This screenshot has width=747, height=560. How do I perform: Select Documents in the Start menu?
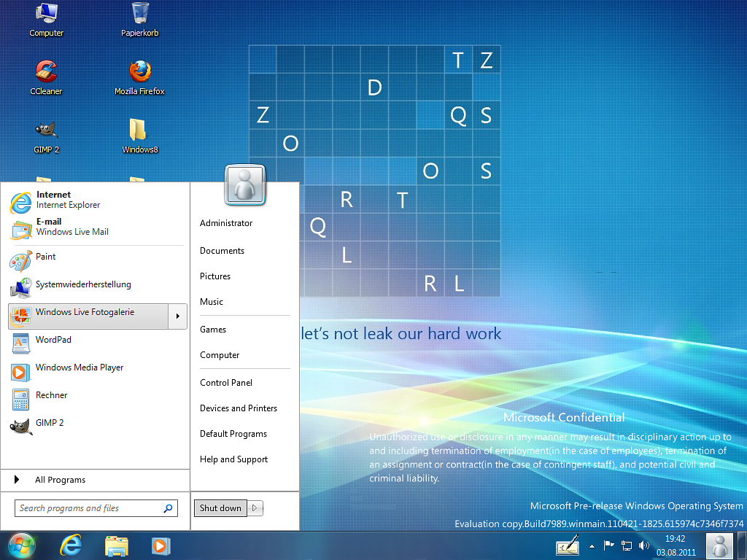[220, 250]
